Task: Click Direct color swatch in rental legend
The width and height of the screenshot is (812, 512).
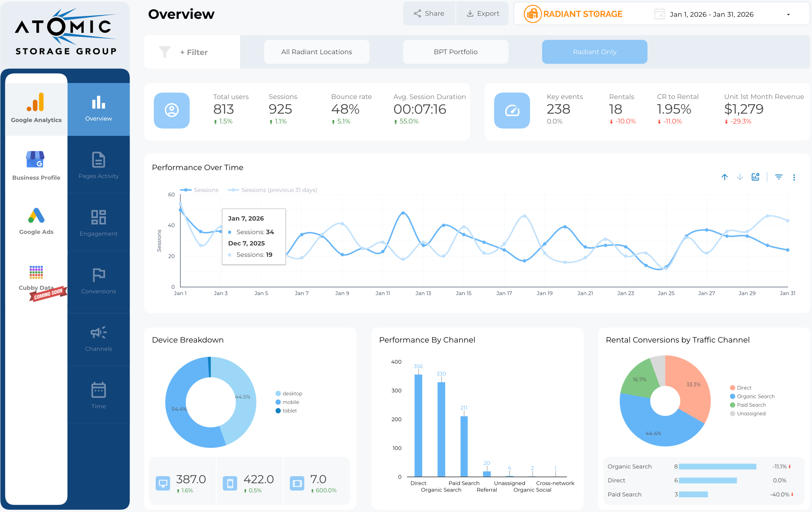Action: click(x=732, y=388)
